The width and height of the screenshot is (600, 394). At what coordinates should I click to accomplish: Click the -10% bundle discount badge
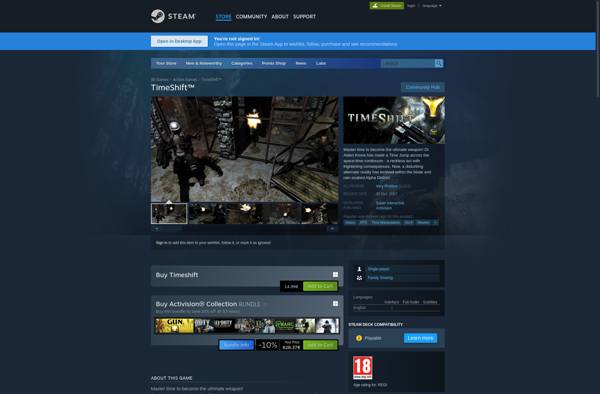click(268, 345)
